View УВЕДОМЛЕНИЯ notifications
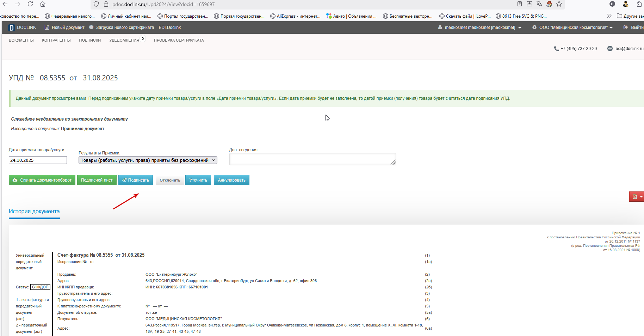 coord(124,40)
